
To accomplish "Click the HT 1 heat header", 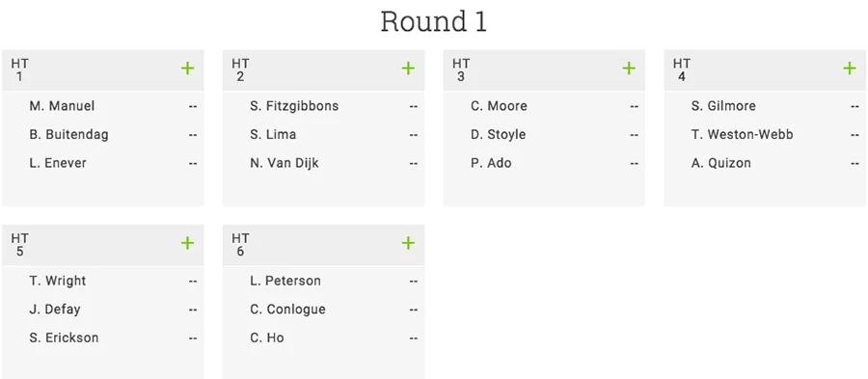I will [x=103, y=70].
